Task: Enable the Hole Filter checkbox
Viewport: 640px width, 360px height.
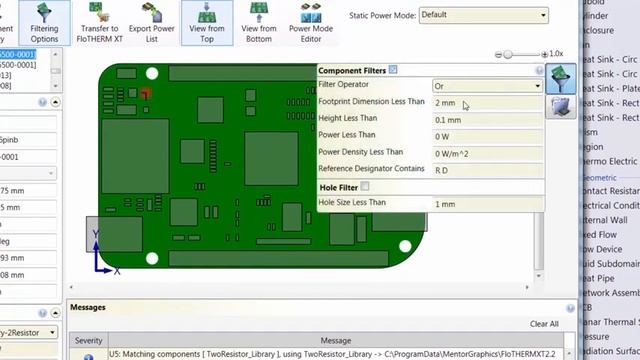Action: click(365, 186)
